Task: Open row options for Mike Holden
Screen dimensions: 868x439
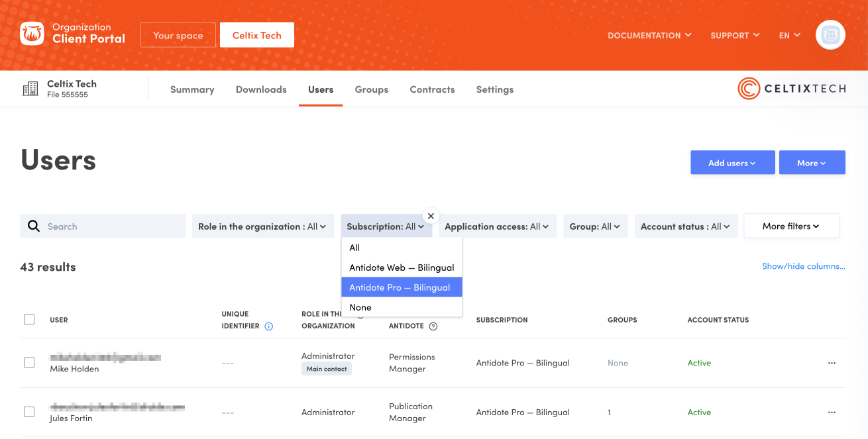Action: click(x=832, y=363)
